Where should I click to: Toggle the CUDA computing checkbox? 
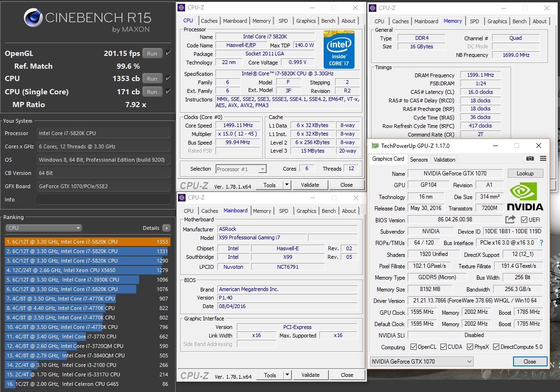(444, 346)
